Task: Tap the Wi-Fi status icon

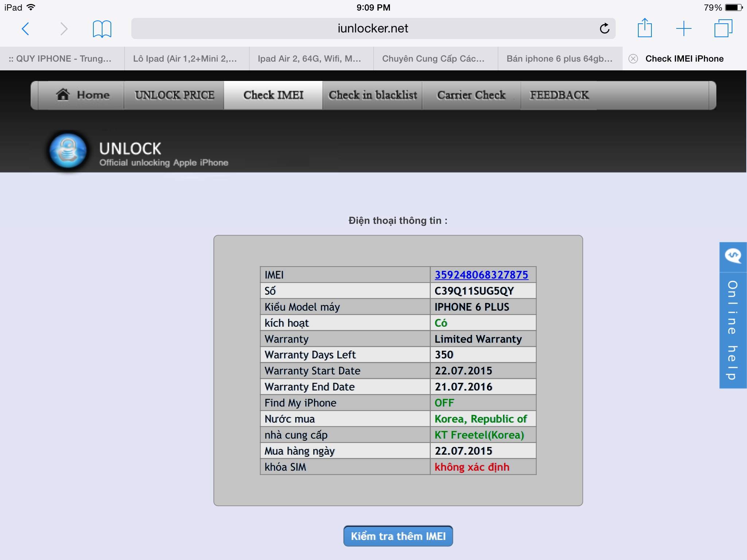Action: pyautogui.click(x=31, y=7)
